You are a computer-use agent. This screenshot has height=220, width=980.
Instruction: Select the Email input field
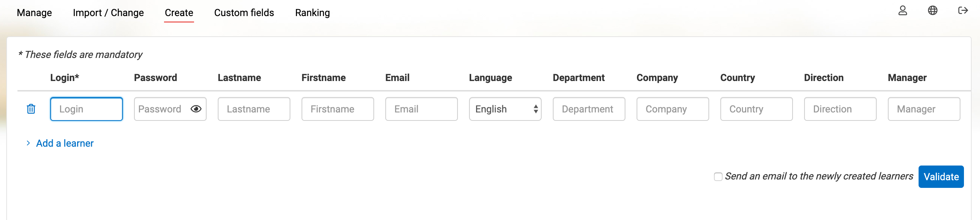tap(421, 109)
